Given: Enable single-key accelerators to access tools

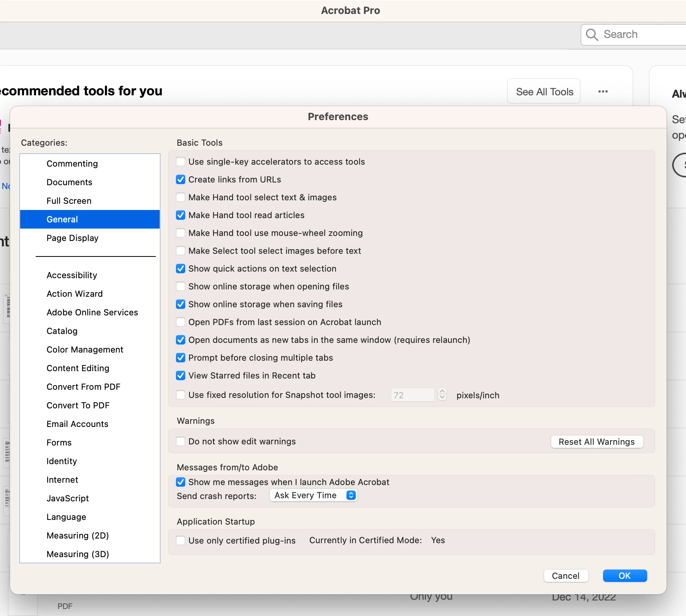Looking at the screenshot, I should (x=181, y=162).
